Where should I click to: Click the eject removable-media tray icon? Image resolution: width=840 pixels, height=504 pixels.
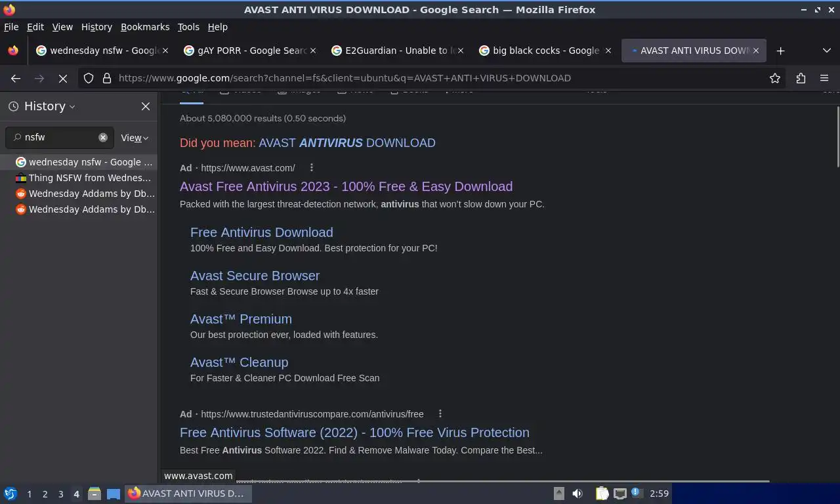559,493
